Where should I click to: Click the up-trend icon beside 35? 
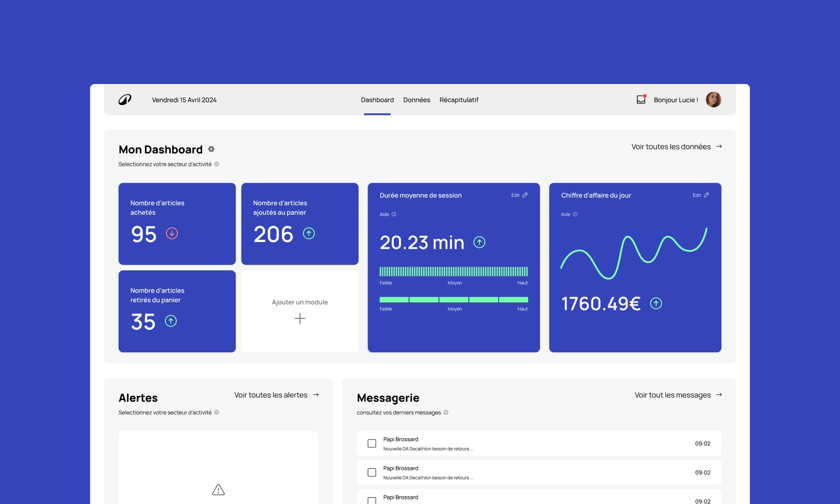[171, 321]
